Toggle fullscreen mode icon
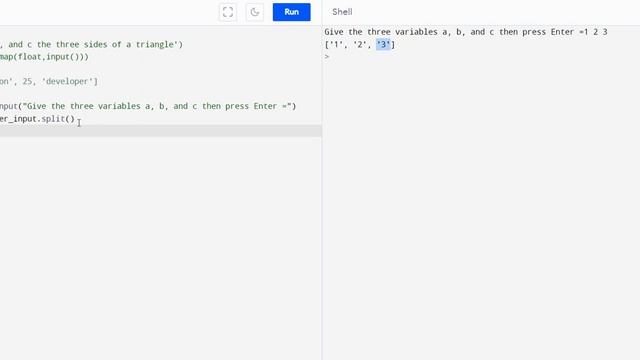 click(x=228, y=12)
